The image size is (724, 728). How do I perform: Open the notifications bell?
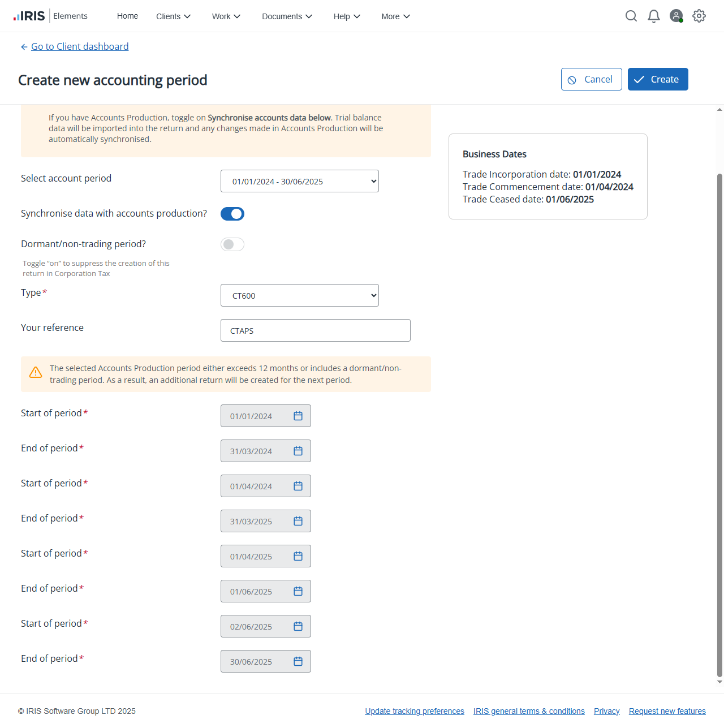(x=654, y=16)
